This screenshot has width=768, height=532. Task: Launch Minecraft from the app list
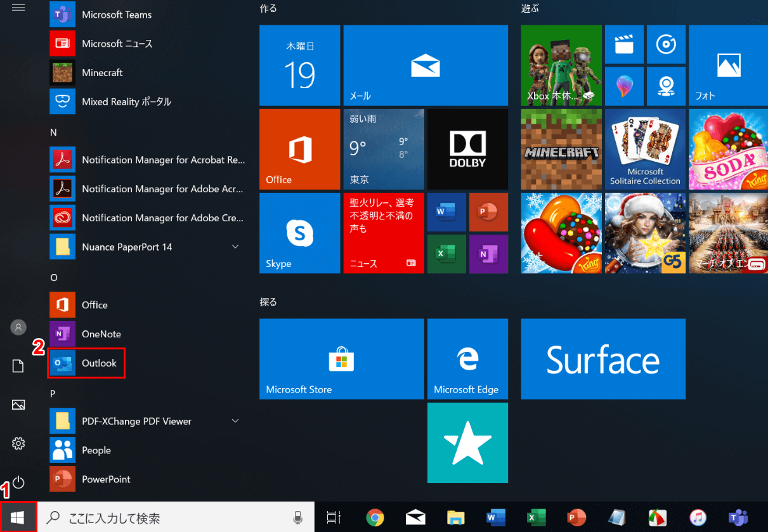coord(87,73)
